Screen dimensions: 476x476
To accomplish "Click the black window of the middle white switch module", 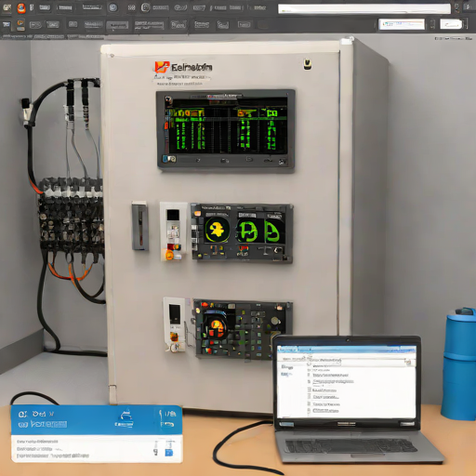I will pos(173,215).
